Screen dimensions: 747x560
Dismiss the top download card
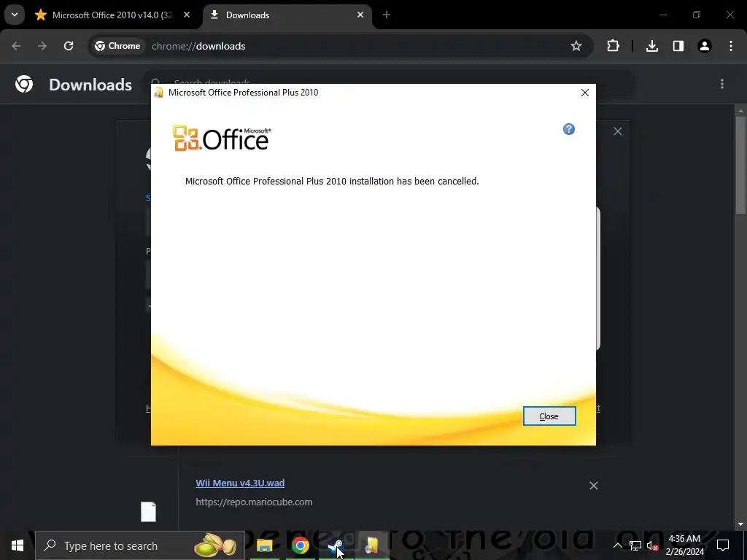617,131
